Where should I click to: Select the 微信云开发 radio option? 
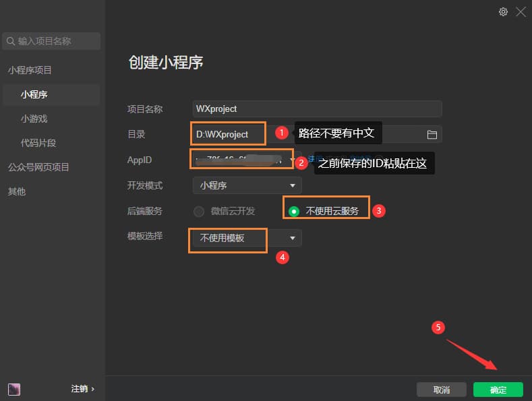click(199, 211)
